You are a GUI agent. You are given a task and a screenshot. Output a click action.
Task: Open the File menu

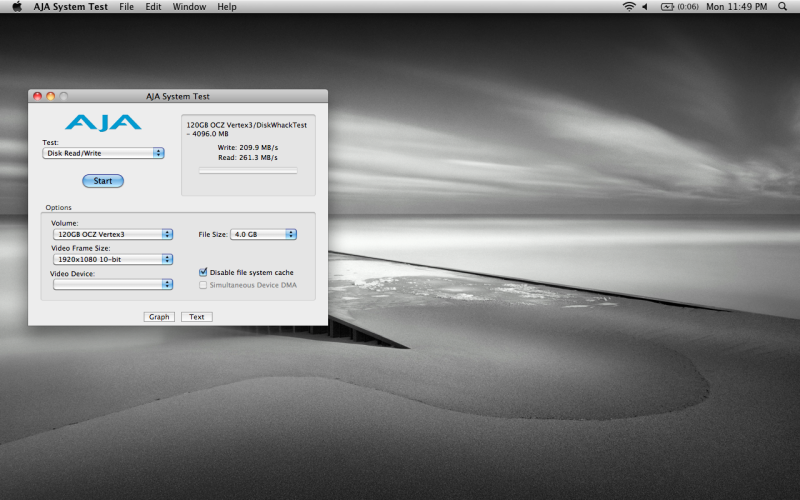tap(126, 7)
